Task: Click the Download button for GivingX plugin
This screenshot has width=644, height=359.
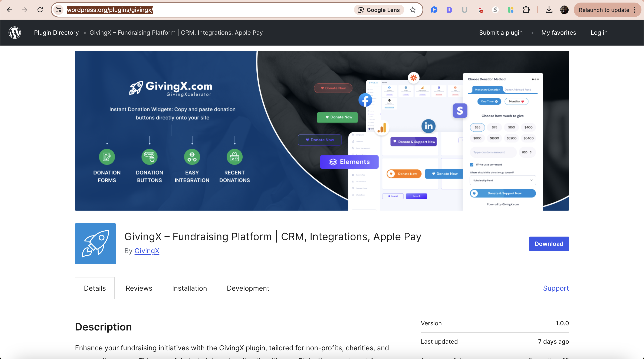Action: (549, 244)
